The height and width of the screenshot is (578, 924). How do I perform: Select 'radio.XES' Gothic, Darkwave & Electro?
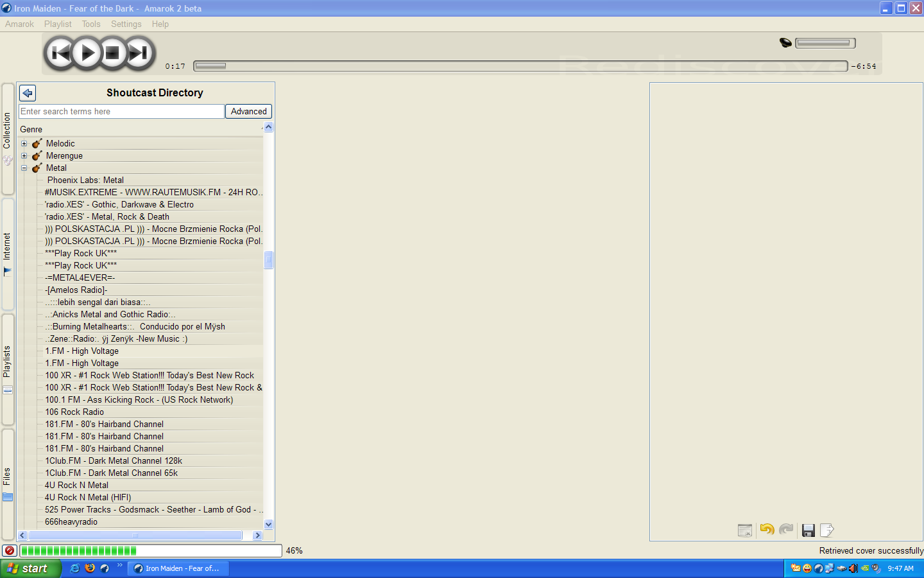[x=119, y=204]
